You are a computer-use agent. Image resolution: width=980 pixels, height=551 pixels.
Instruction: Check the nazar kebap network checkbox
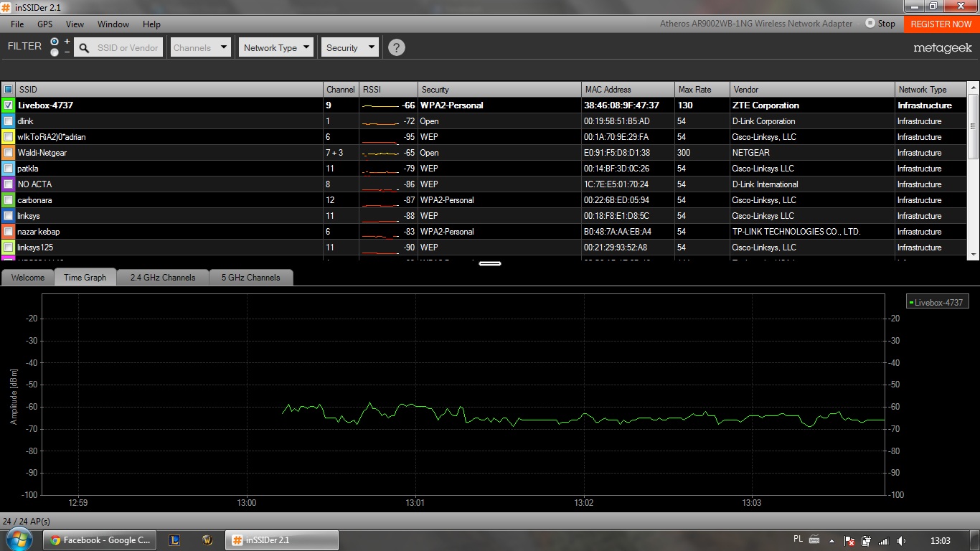[8, 232]
